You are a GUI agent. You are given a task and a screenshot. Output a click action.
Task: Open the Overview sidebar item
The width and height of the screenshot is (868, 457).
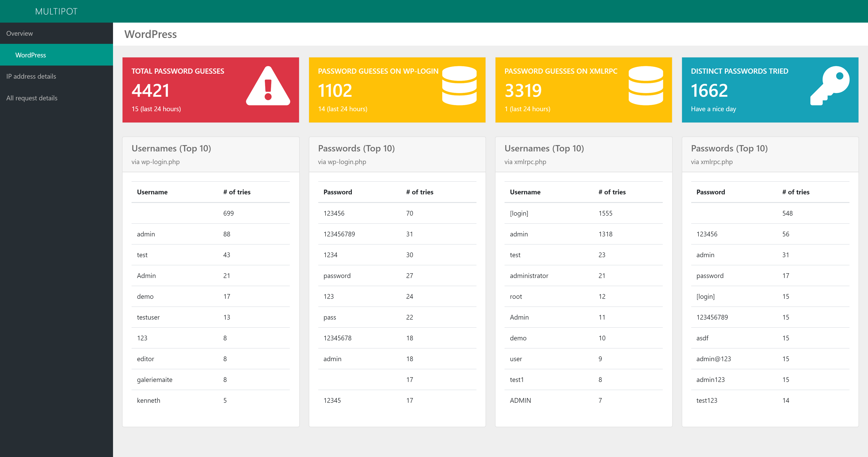coord(56,33)
